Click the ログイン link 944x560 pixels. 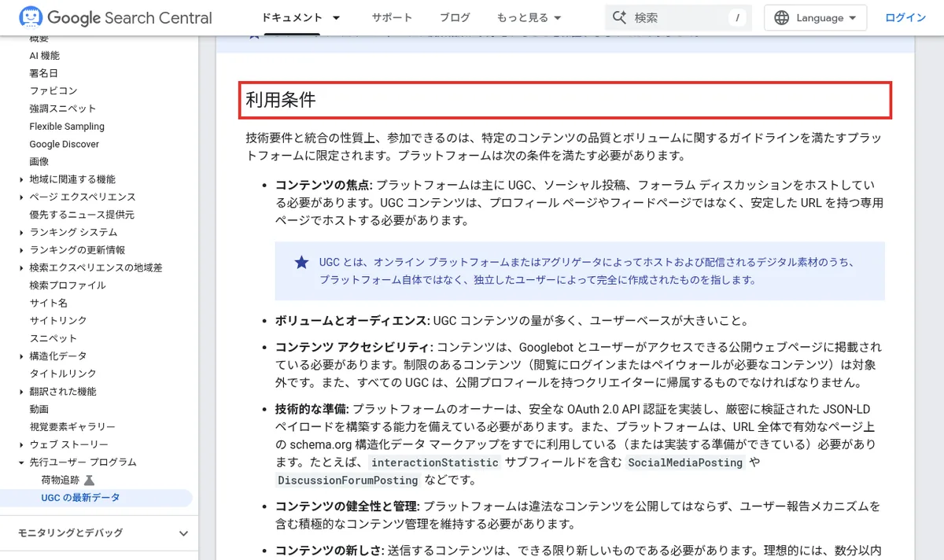[x=905, y=17]
